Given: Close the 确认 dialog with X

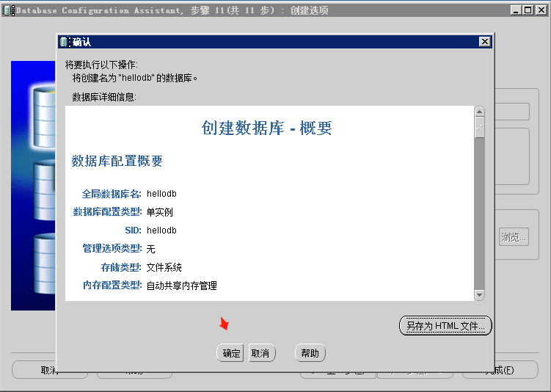Looking at the screenshot, I should 484,42.
